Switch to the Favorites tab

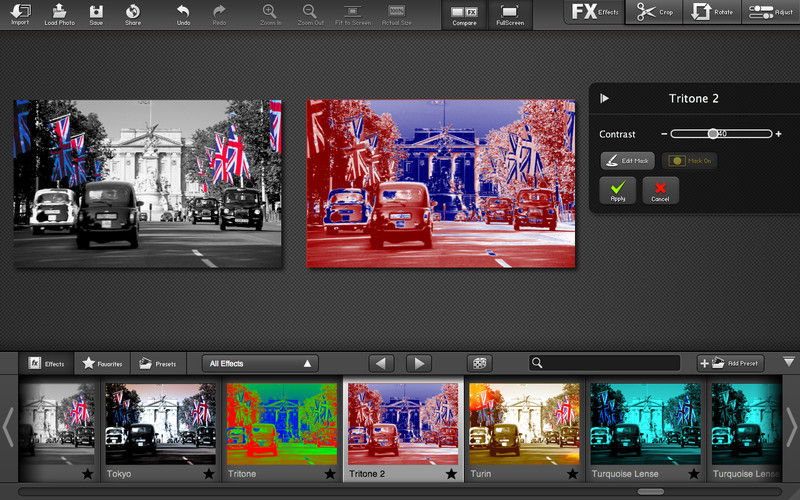click(102, 363)
